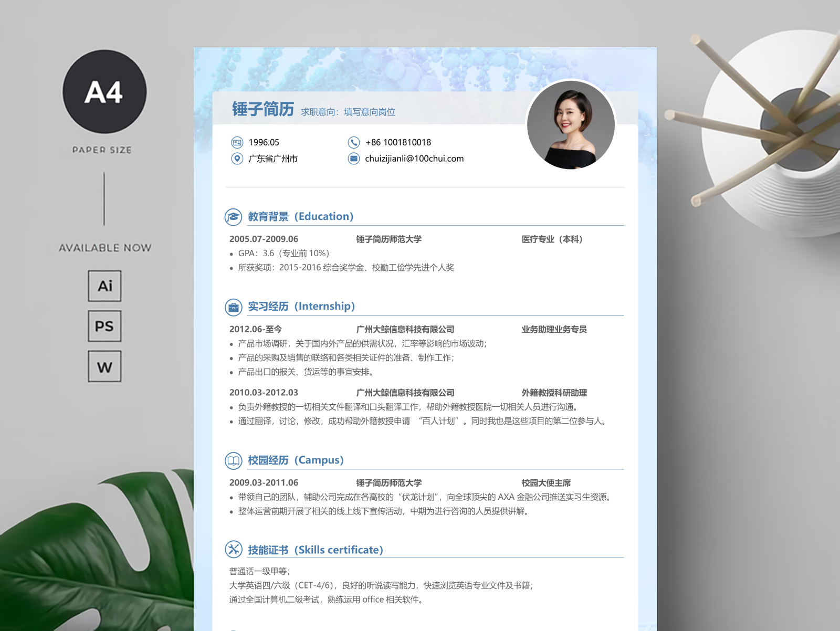Image resolution: width=840 pixels, height=631 pixels.
Task: Click 广州大鲸信息科技有限公司 in the 2010.03 row
Action: [405, 392]
